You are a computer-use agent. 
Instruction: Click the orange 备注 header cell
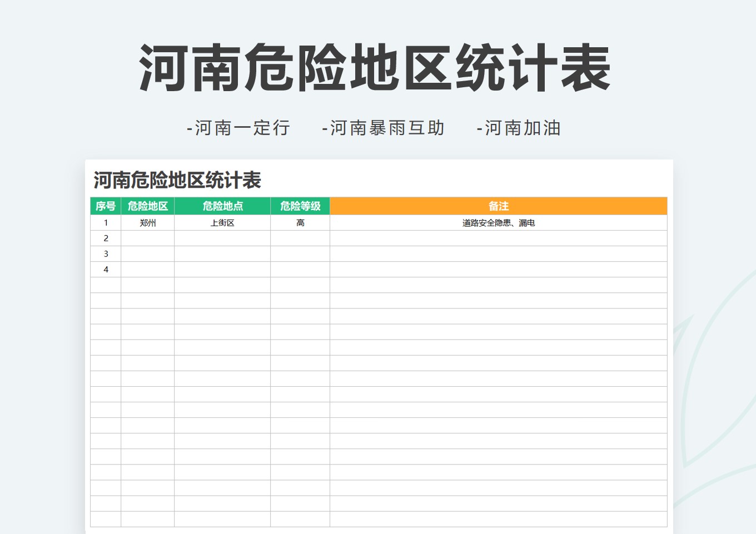coord(498,206)
